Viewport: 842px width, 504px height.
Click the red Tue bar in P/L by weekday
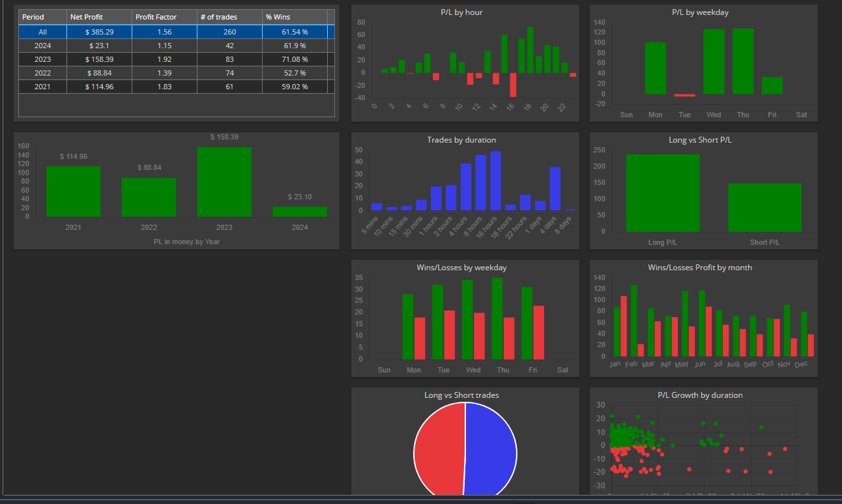pyautogui.click(x=684, y=95)
